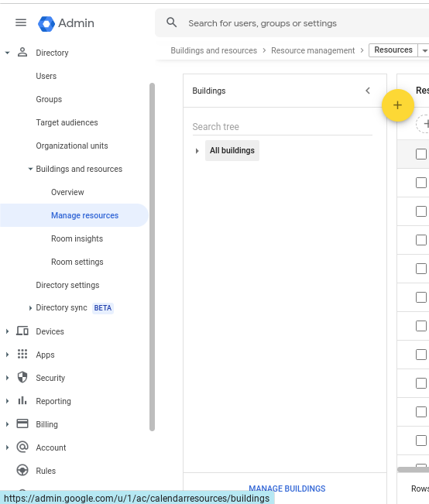Image resolution: width=429 pixels, height=504 pixels.
Task: Collapse the Buildings and resources menu
Action: [30, 169]
